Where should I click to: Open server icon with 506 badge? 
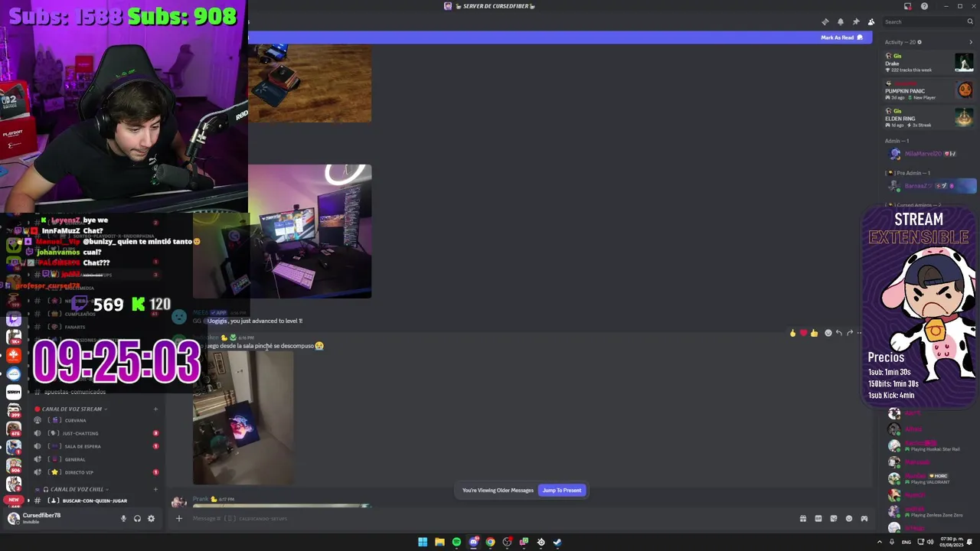click(14, 465)
